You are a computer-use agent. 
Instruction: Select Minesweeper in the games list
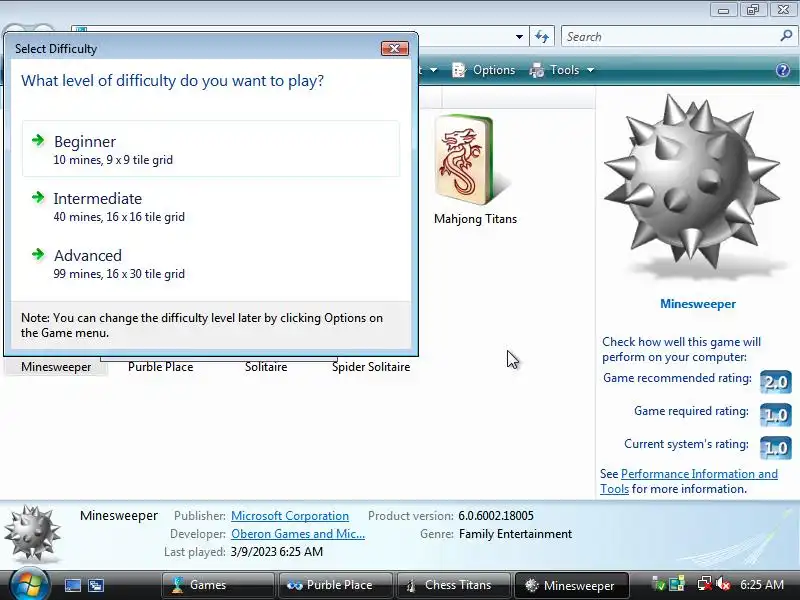[x=56, y=367]
